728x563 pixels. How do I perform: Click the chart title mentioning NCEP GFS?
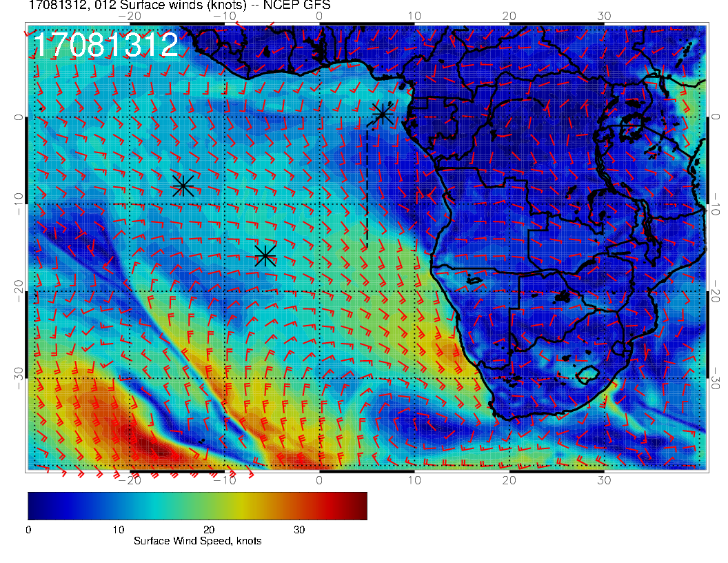179,5
